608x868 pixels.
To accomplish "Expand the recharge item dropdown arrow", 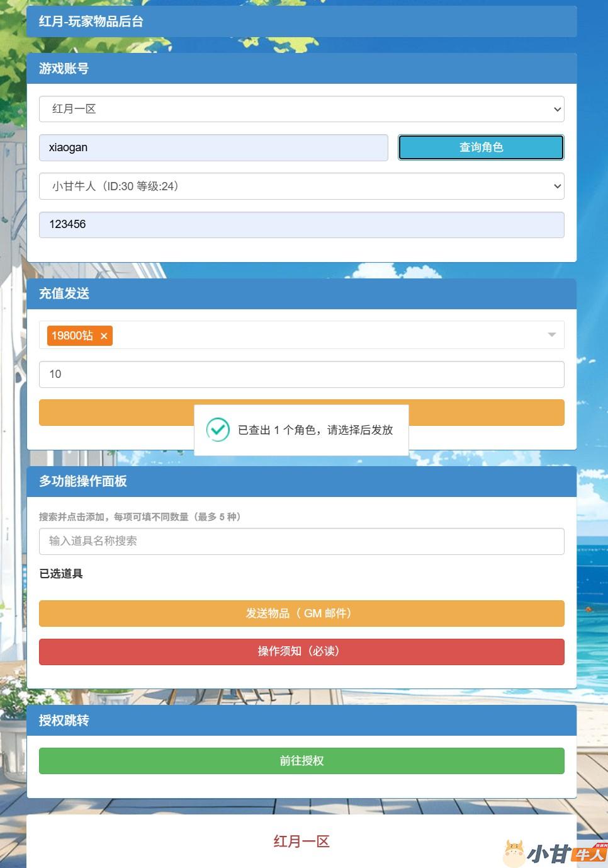I will pyautogui.click(x=551, y=335).
